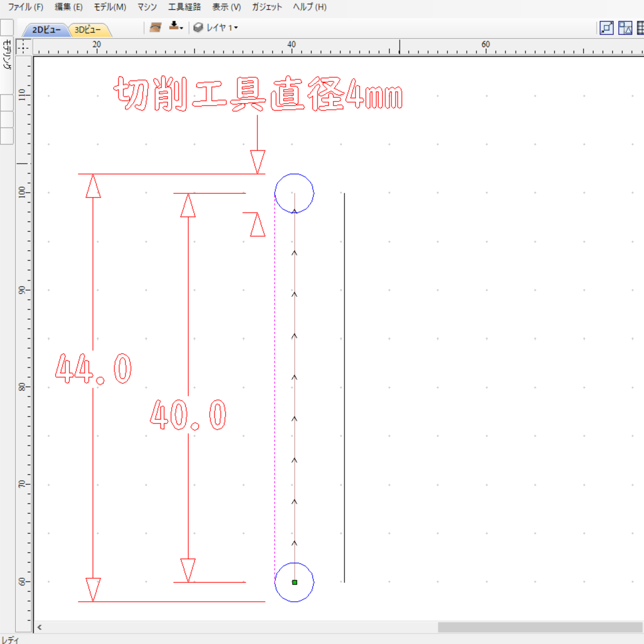
Task: Open the モデリング side tab
Action: point(7,54)
